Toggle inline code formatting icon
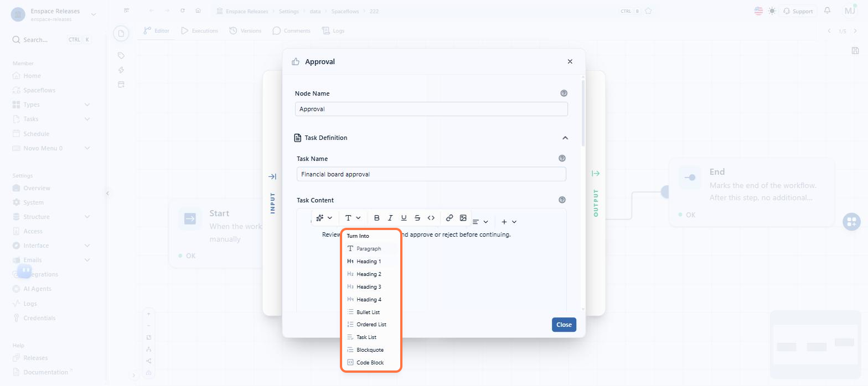 (431, 218)
